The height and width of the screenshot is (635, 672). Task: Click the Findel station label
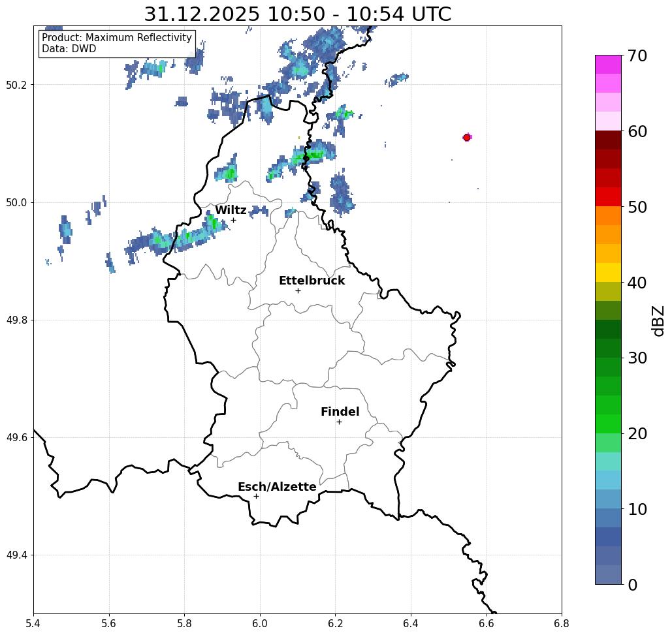[340, 412]
